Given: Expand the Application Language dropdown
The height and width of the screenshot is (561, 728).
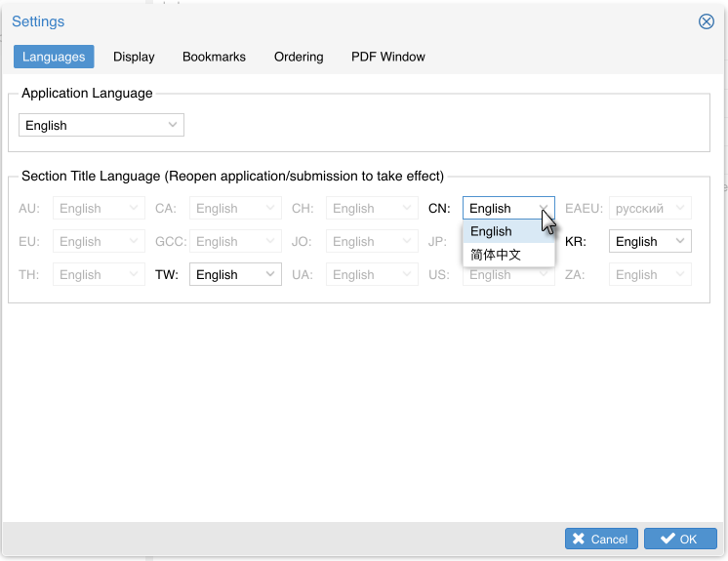Looking at the screenshot, I should point(101,125).
